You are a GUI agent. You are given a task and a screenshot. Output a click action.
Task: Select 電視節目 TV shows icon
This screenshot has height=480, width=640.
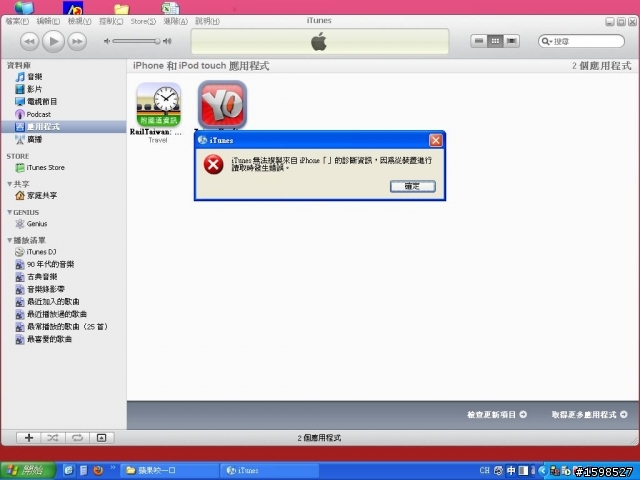(20, 102)
